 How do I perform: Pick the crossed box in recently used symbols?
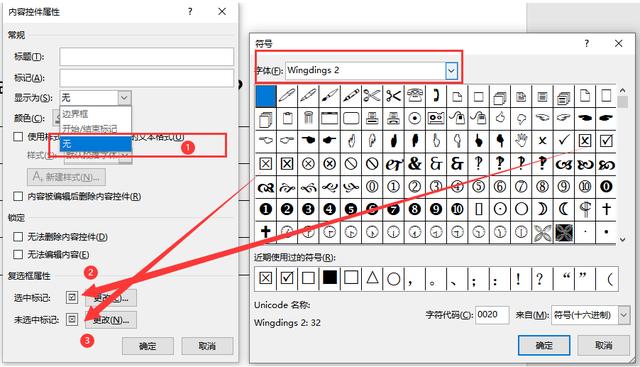tap(266, 278)
